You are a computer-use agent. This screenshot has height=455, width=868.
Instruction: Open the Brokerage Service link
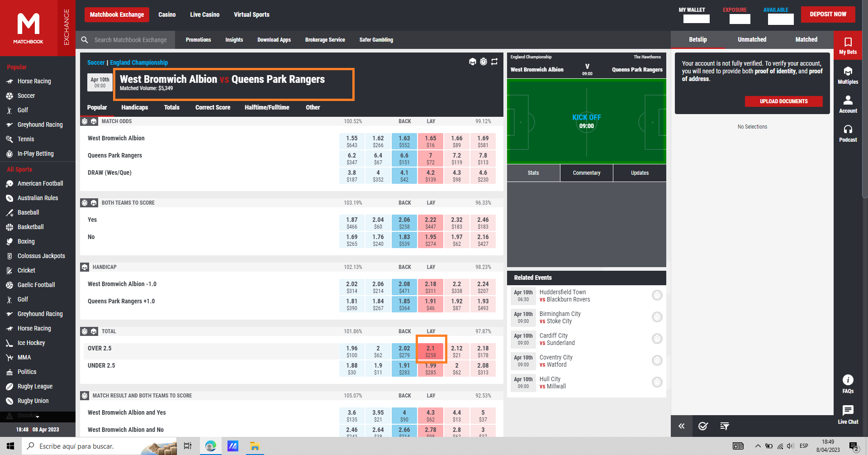[x=325, y=40]
